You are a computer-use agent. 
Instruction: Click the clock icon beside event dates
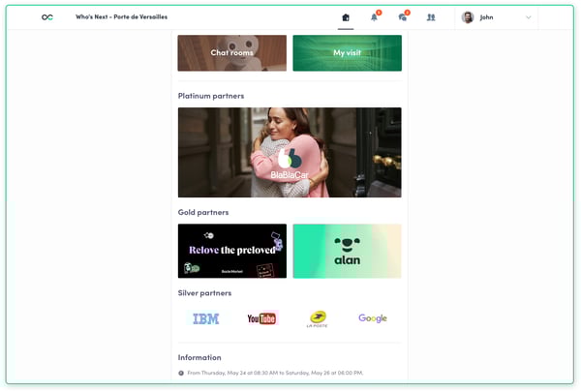point(181,373)
